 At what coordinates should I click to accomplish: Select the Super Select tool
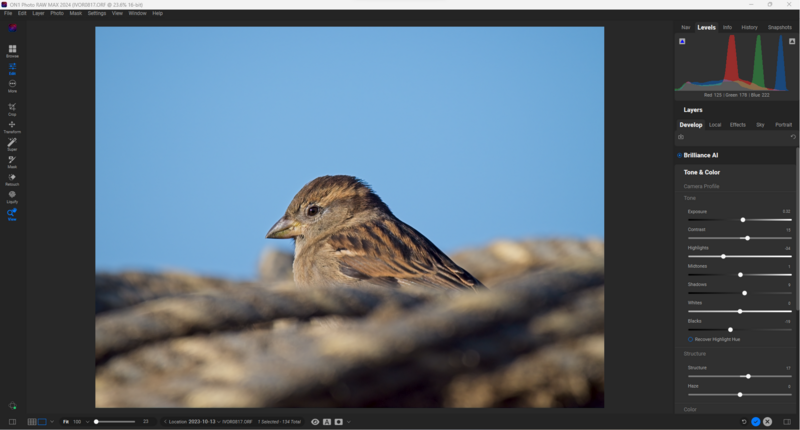point(12,144)
